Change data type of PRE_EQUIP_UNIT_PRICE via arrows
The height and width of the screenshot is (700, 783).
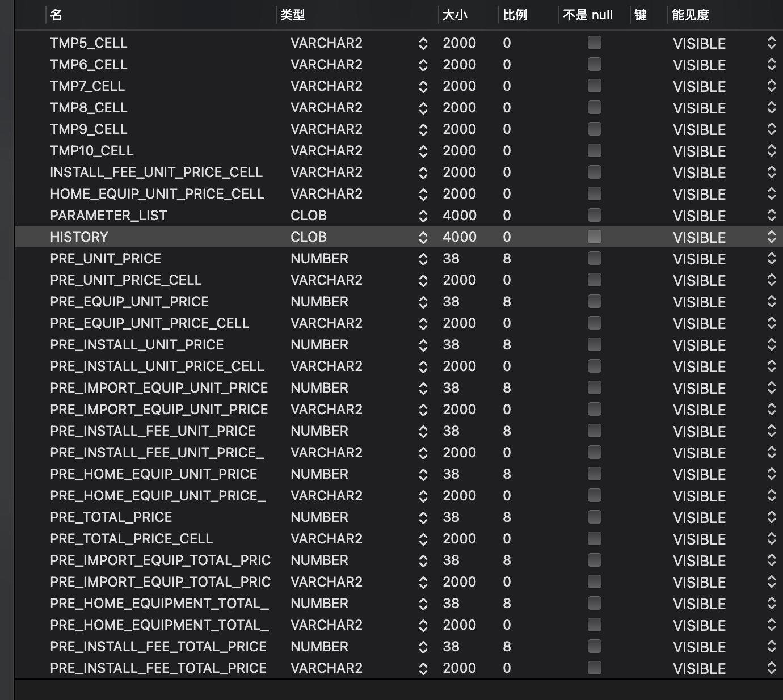tap(423, 302)
